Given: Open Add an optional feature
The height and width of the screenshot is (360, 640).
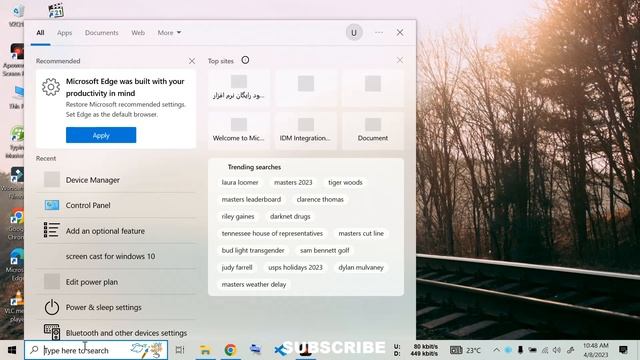Looking at the screenshot, I should tap(116, 231).
